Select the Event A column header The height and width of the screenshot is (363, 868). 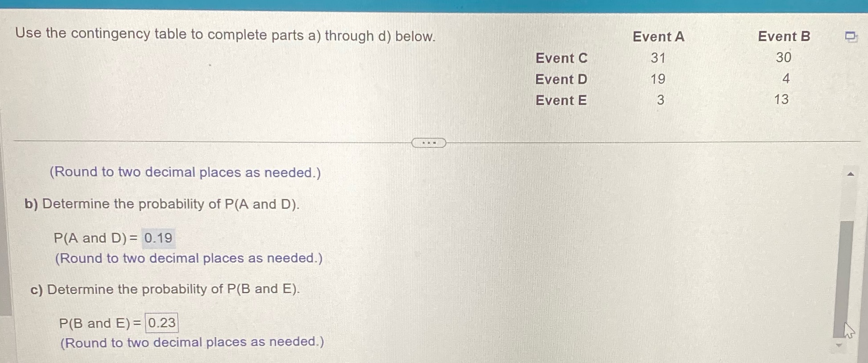(x=658, y=36)
